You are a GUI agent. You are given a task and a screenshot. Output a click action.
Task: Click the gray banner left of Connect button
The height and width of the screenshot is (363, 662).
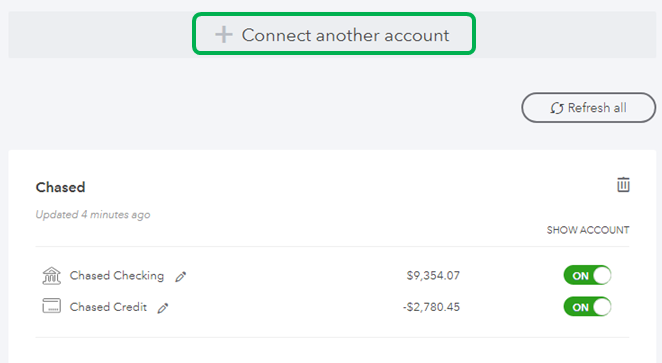pos(100,35)
